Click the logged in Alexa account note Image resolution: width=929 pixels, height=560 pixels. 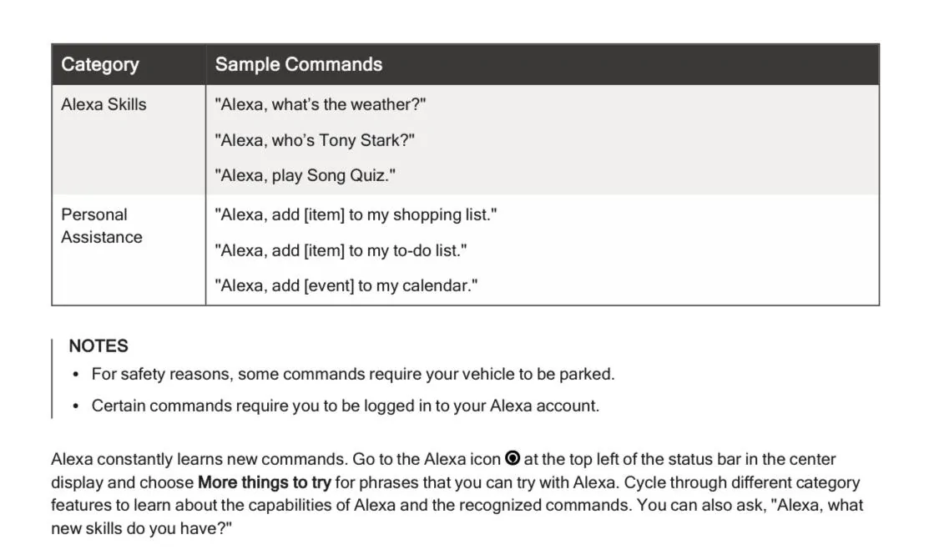346,406
